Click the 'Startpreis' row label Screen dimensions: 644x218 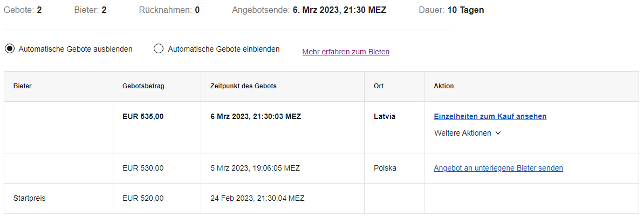[x=29, y=198]
